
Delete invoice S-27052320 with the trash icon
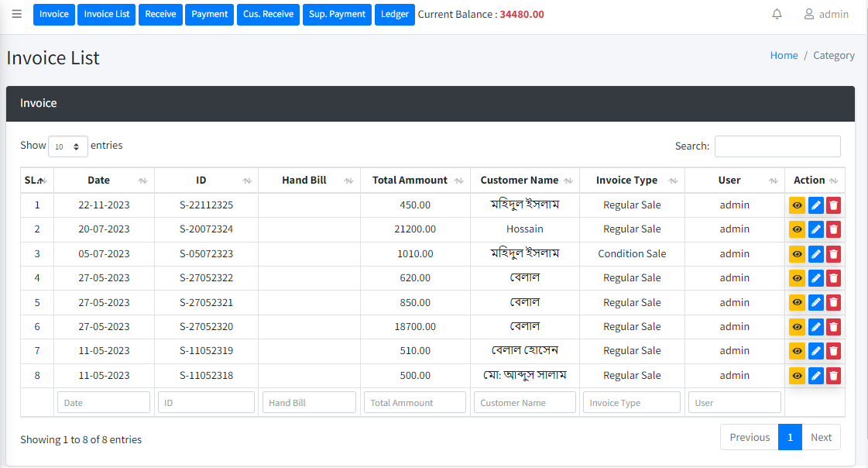pos(833,327)
